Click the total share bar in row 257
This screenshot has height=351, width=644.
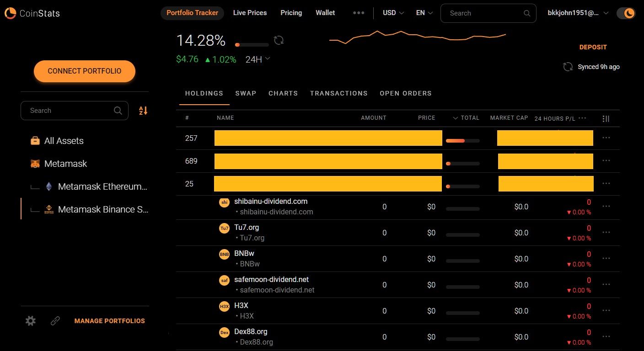463,141
